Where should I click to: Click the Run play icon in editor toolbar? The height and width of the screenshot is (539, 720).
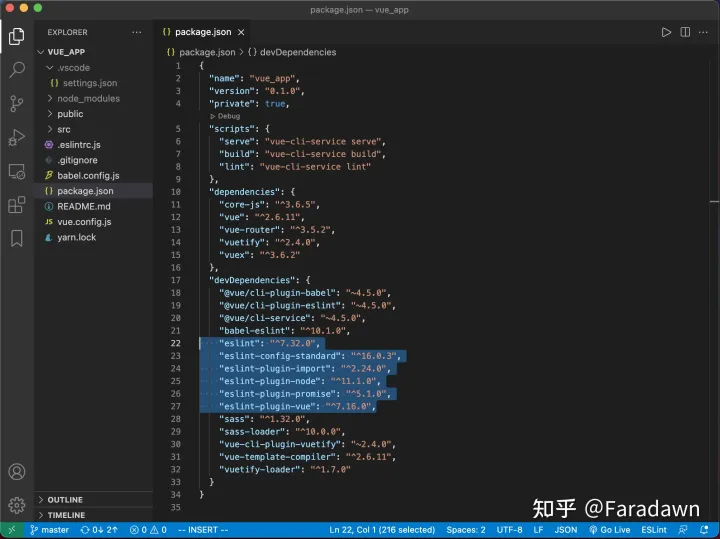[666, 32]
